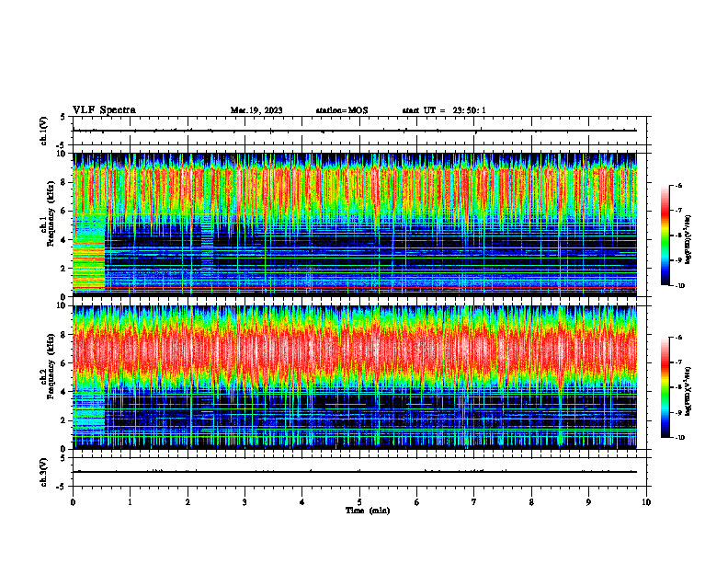
Task: Click the "Time (min)" axis title
Action: coord(368,511)
